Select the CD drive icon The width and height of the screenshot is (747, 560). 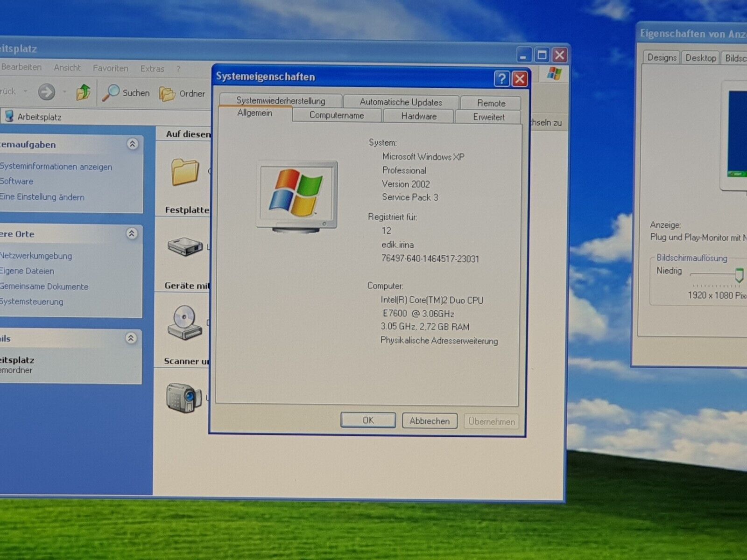[x=185, y=322]
